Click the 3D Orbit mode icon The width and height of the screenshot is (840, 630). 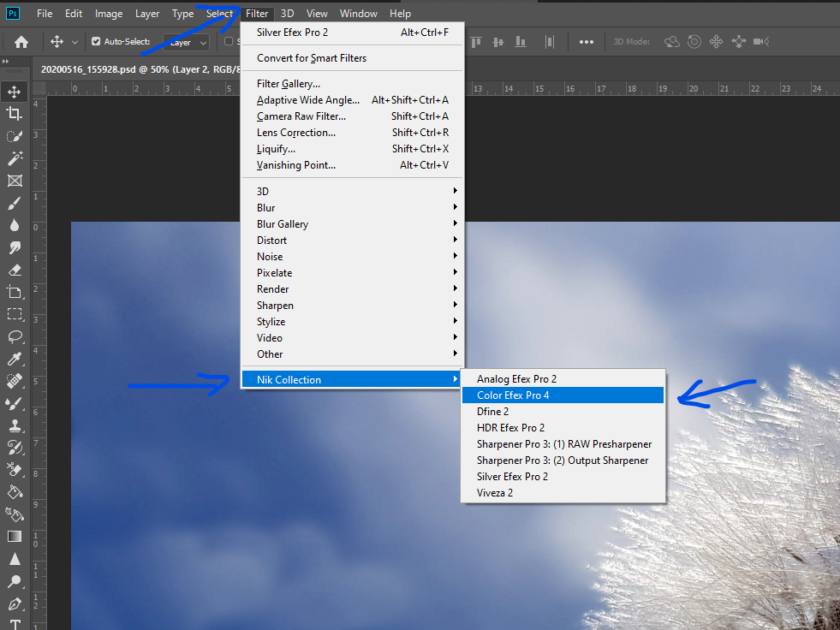click(672, 42)
